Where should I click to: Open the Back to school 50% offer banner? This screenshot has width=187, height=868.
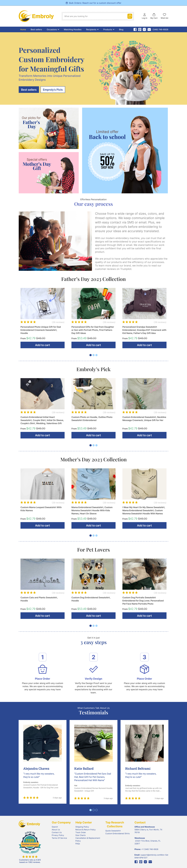pos(125,151)
